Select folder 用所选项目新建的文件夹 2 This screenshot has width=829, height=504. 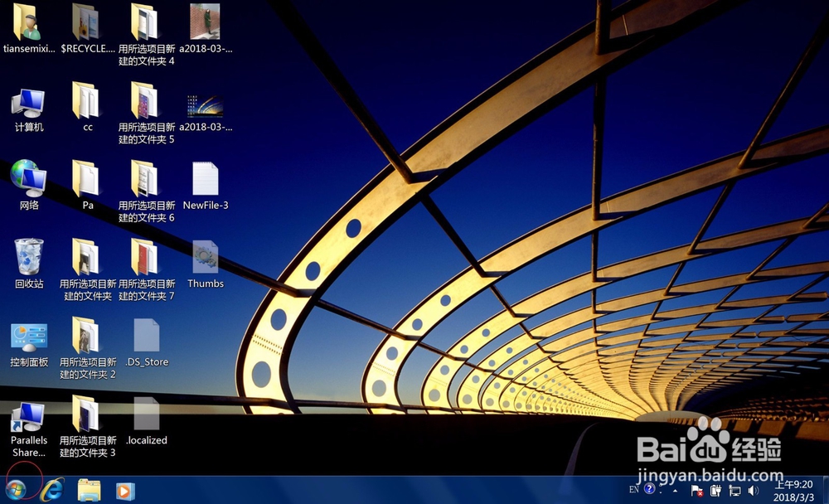point(87,337)
